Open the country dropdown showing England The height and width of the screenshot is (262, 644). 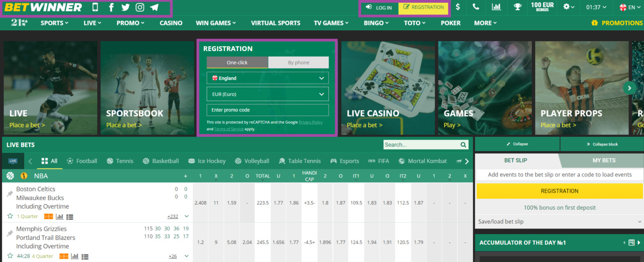click(x=267, y=78)
